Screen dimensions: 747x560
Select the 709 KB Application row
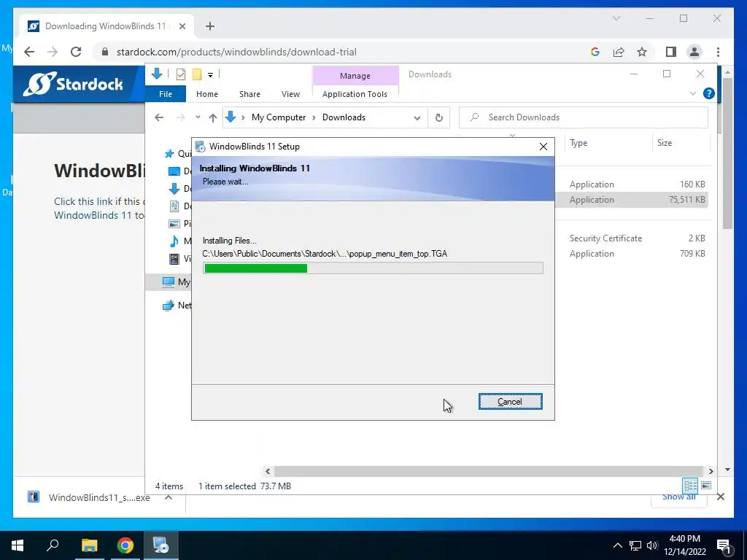(631, 253)
